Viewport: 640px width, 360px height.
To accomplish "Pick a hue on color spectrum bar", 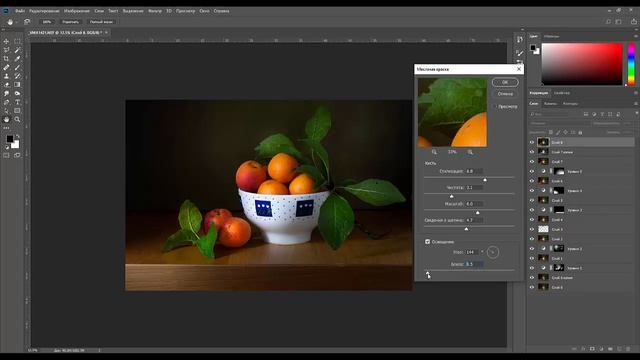I will coord(631,64).
